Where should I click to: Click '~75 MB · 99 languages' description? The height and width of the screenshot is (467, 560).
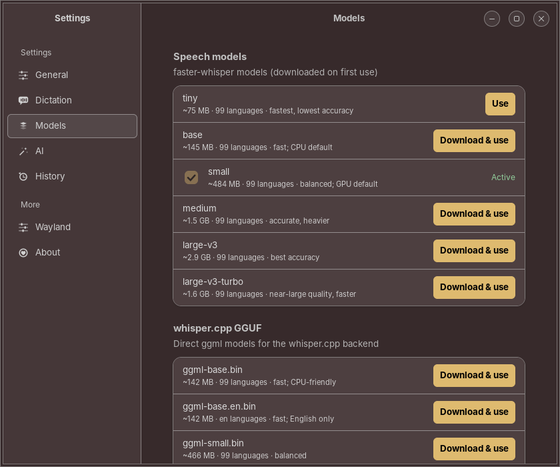[x=268, y=111]
